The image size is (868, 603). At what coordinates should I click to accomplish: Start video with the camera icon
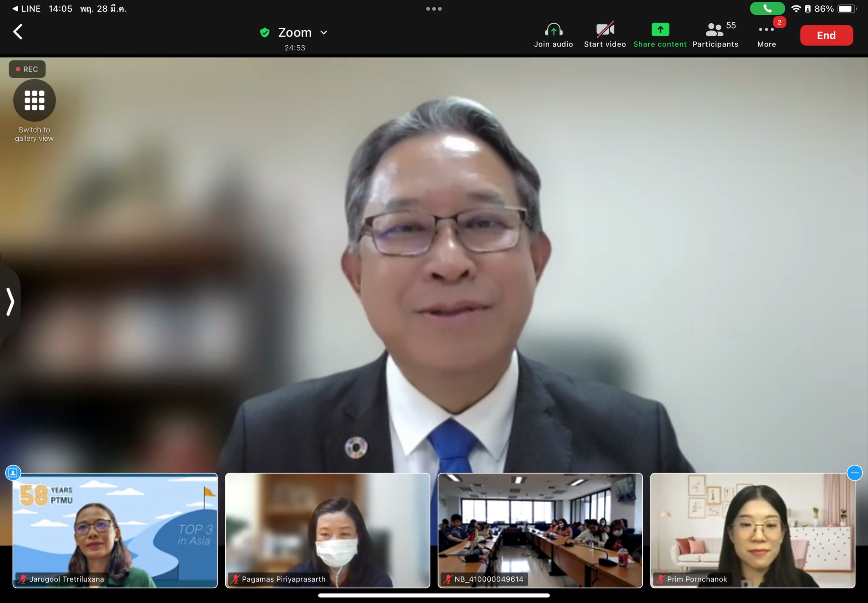pos(605,30)
